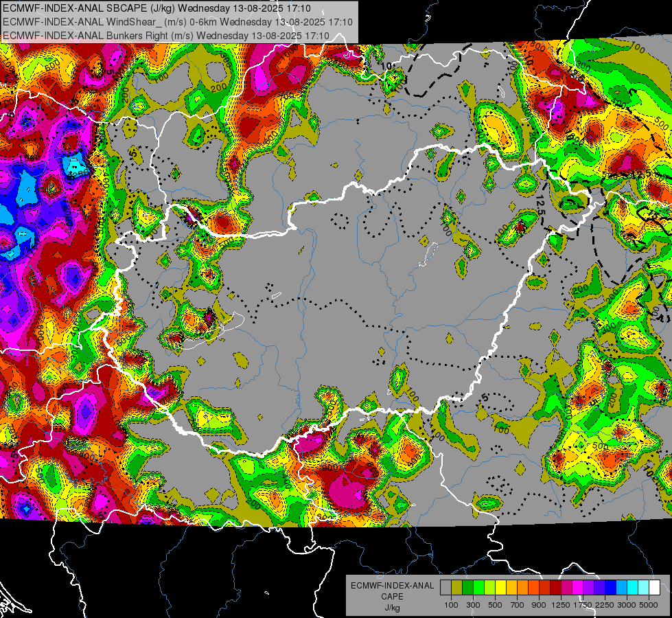Select the orange swatch after 700
This screenshot has height=618, width=672.
tap(522, 588)
